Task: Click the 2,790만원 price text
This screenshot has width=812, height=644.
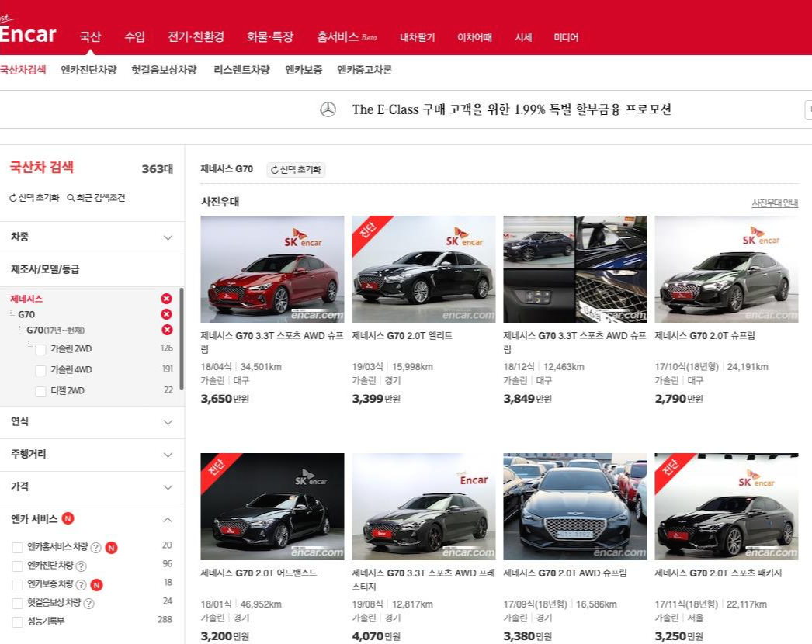Action: tap(679, 399)
